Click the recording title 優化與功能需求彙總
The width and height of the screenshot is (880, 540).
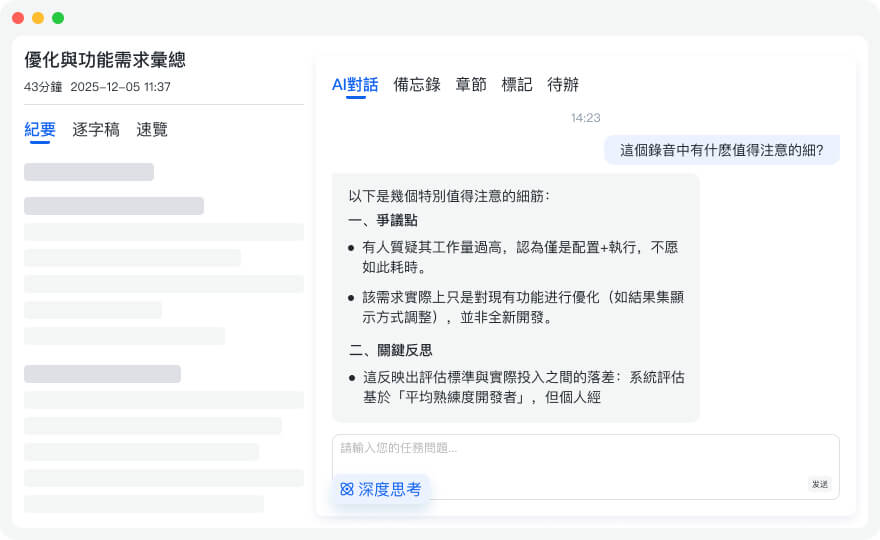pyautogui.click(x=105, y=60)
